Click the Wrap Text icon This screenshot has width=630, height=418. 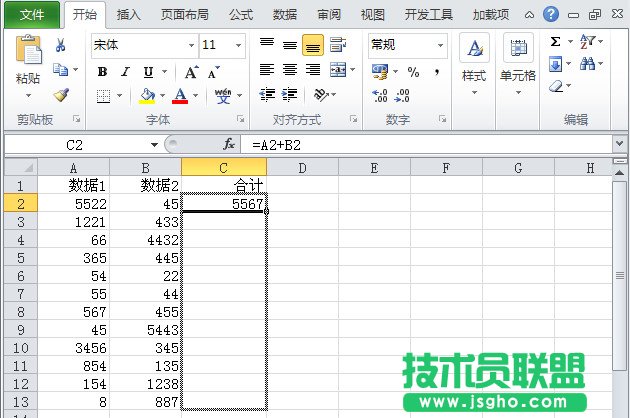pos(338,44)
